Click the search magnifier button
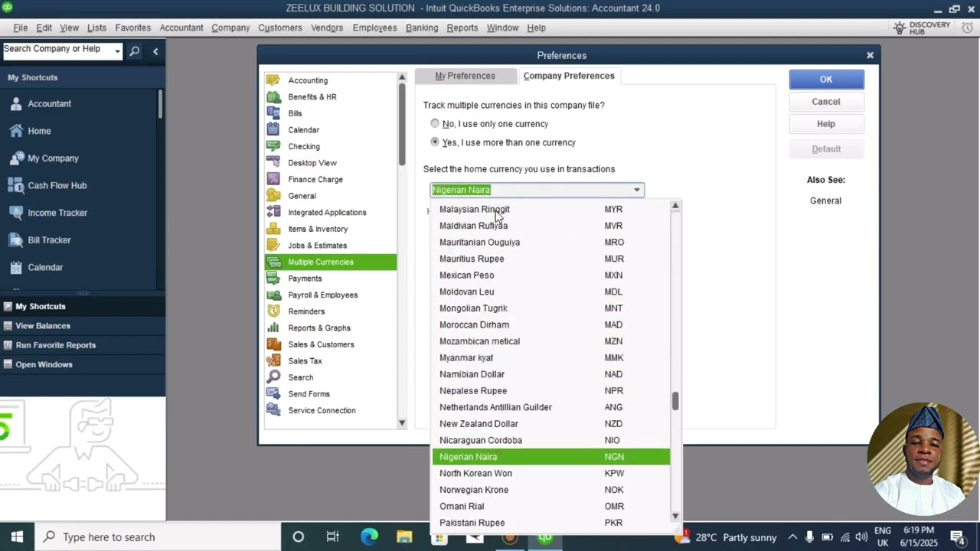 point(135,51)
